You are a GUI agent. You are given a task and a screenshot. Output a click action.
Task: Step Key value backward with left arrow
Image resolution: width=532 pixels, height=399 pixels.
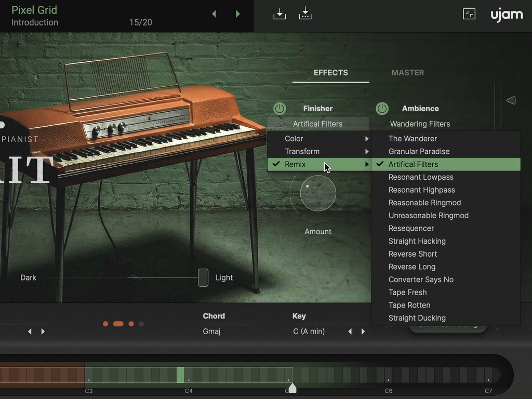tap(350, 331)
